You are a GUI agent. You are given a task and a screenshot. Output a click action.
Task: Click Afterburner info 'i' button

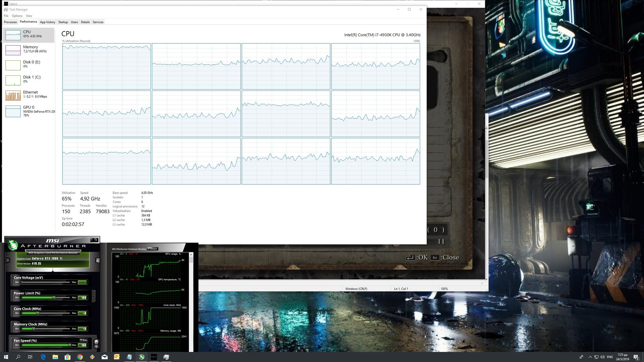(x=97, y=260)
